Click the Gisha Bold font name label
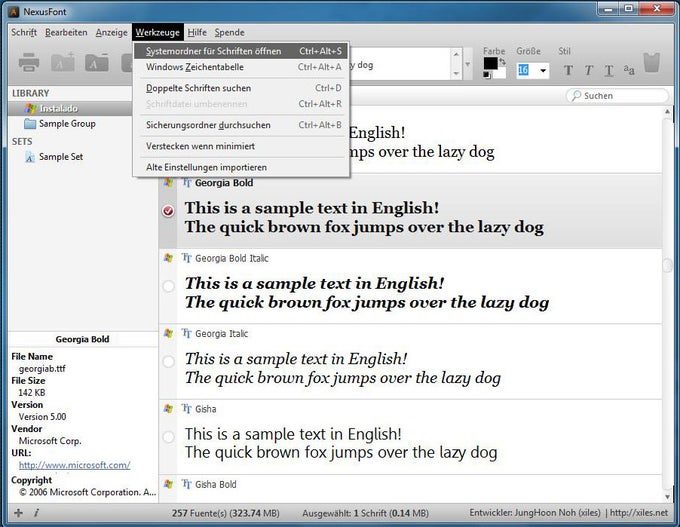Screen dimensions: 680x527 coord(216,484)
